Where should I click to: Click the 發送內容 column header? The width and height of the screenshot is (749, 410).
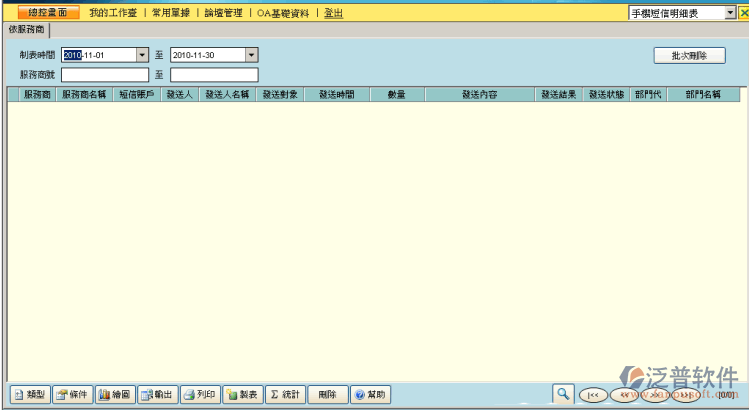point(479,94)
